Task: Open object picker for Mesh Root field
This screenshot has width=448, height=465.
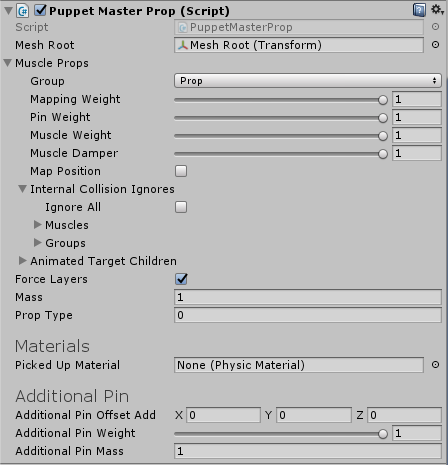Action: point(435,45)
